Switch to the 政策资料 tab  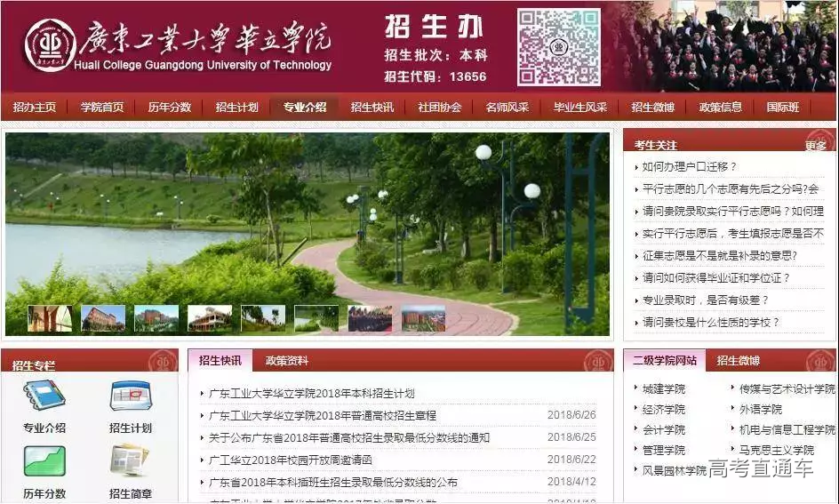287,361
